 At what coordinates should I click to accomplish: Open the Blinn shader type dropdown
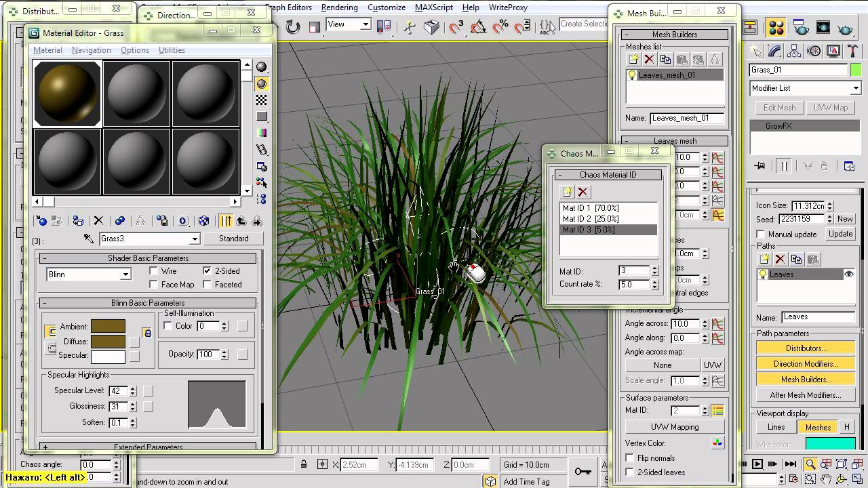tap(125, 274)
